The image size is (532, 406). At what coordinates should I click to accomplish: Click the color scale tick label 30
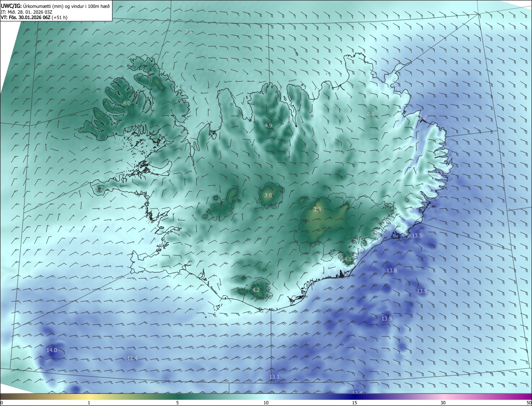(x=443, y=403)
